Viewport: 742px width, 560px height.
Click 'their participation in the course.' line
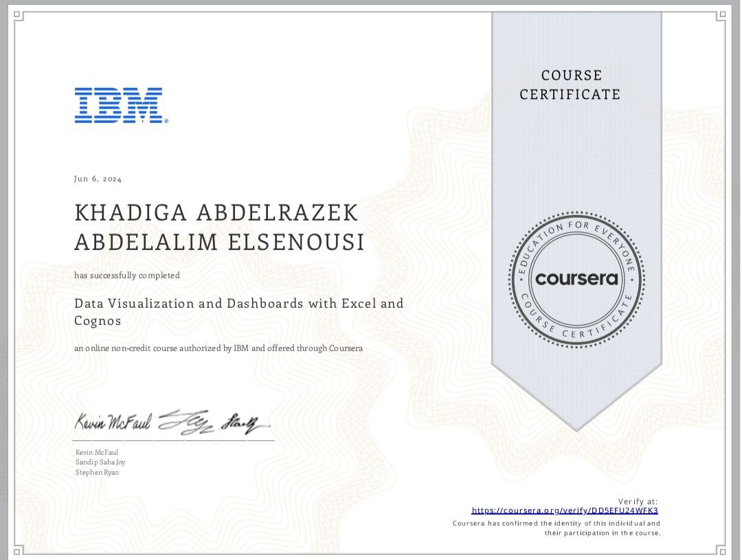(x=603, y=533)
